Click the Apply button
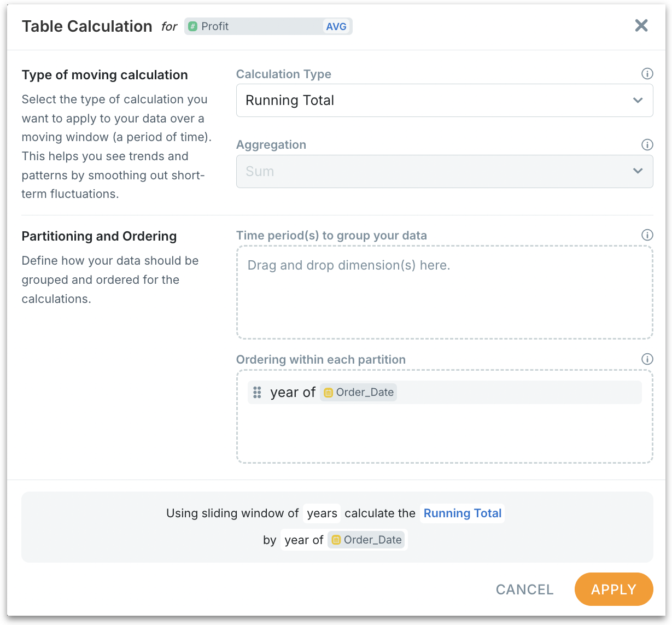 coord(613,589)
